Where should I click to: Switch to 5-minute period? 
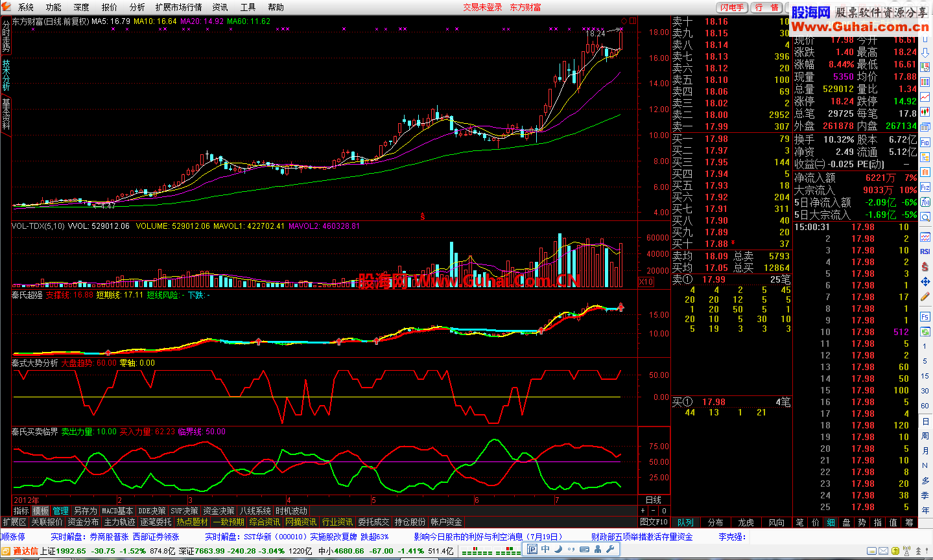(x=925, y=362)
